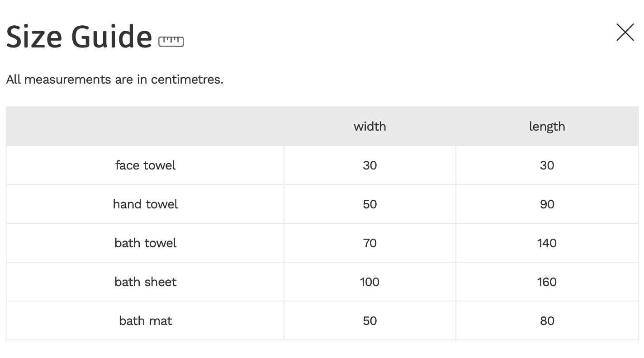Viewport: 644px width, 358px height.
Task: Click the ruler icon beside Size Guide
Action: (171, 42)
